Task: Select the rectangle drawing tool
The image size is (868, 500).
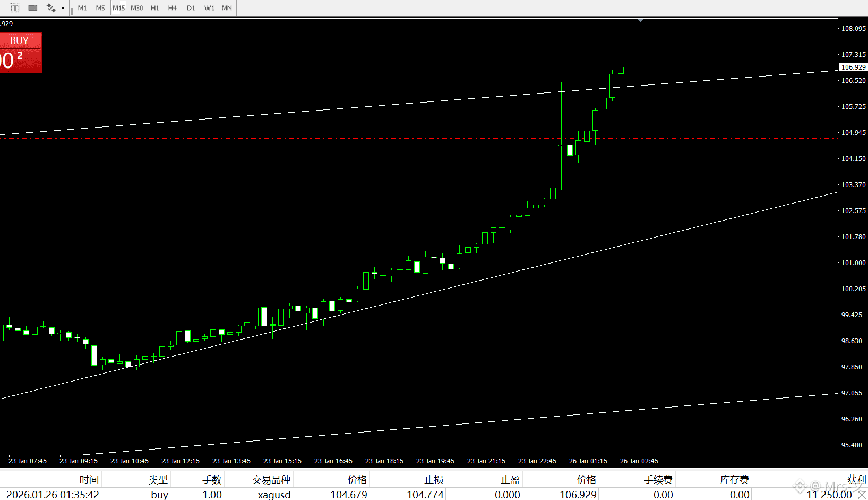Action: click(x=32, y=7)
